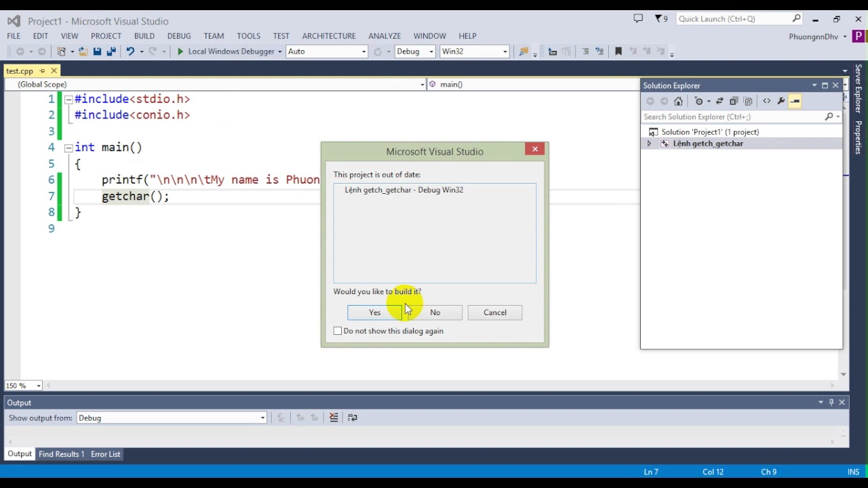868x488 pixels.
Task: Click No in the build dialog
Action: pos(435,312)
